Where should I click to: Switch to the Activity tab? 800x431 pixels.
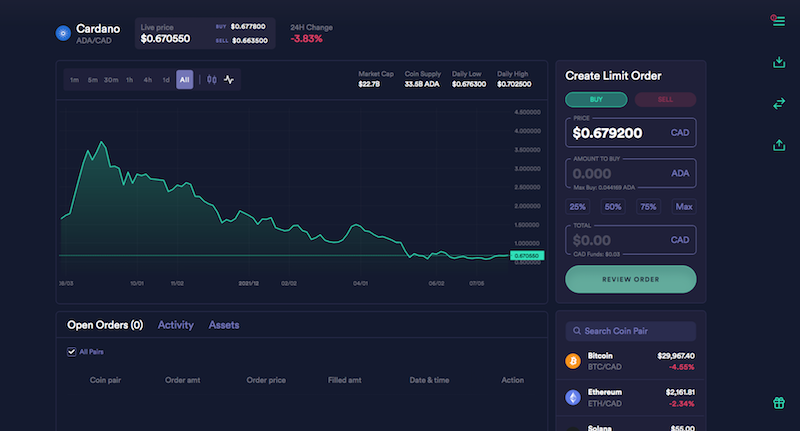coord(176,325)
